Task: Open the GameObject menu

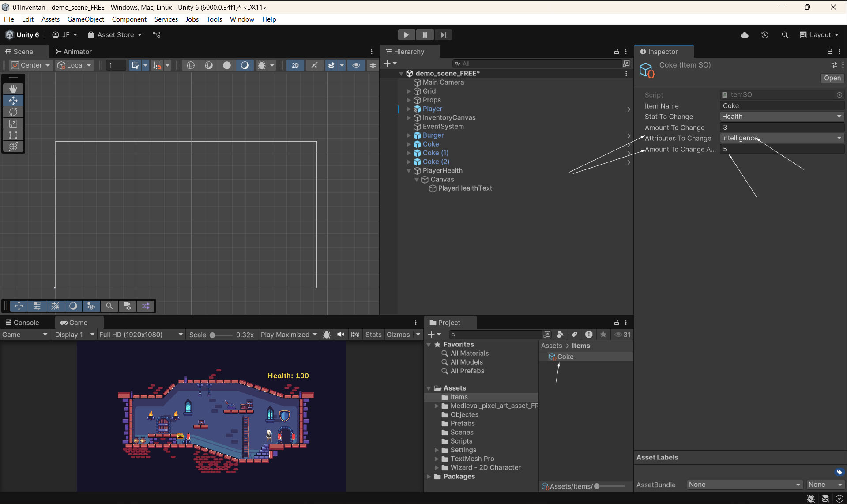Action: [x=86, y=19]
